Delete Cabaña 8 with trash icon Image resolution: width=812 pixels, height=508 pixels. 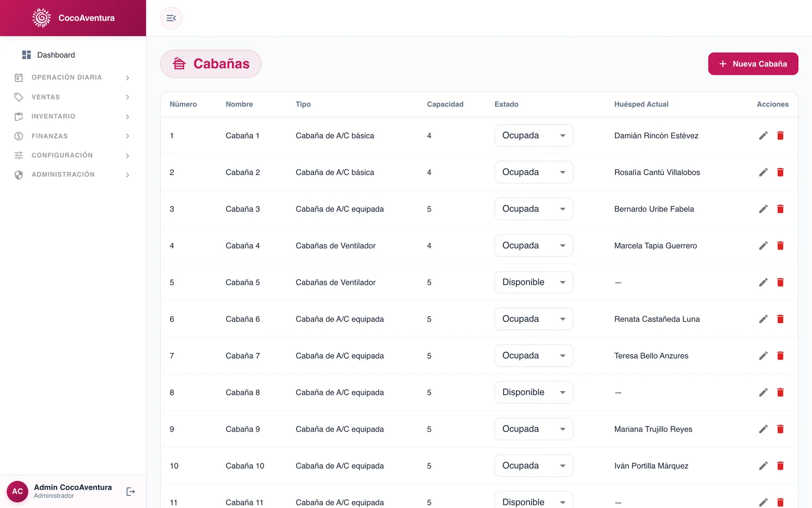click(x=780, y=392)
